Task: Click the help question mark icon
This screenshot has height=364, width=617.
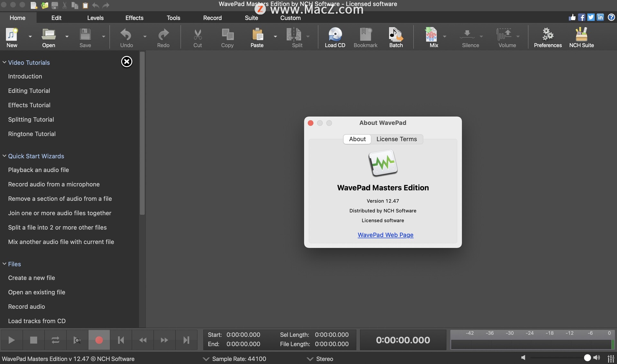Action: coord(611,17)
